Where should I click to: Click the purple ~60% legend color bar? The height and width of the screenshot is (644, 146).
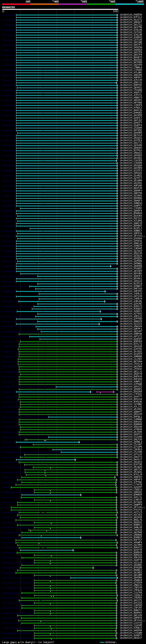(73, 4)
